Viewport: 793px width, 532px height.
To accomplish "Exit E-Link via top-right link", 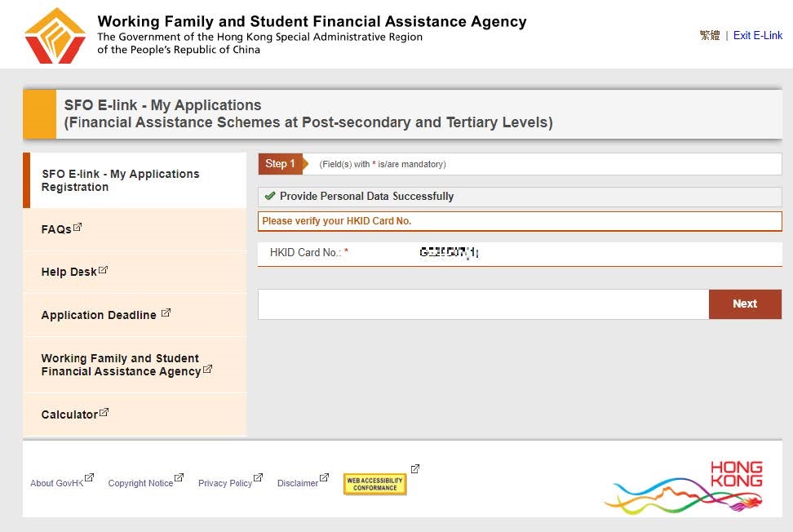I will click(x=758, y=36).
